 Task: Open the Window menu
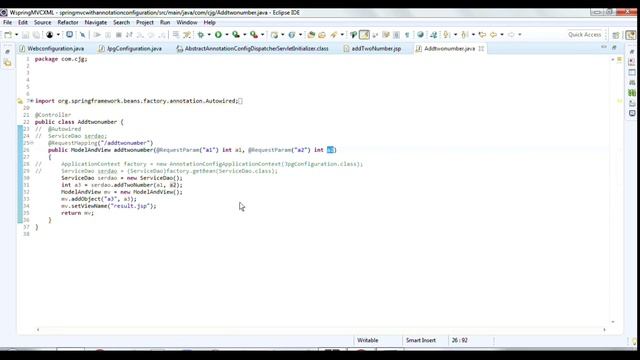pos(187,22)
